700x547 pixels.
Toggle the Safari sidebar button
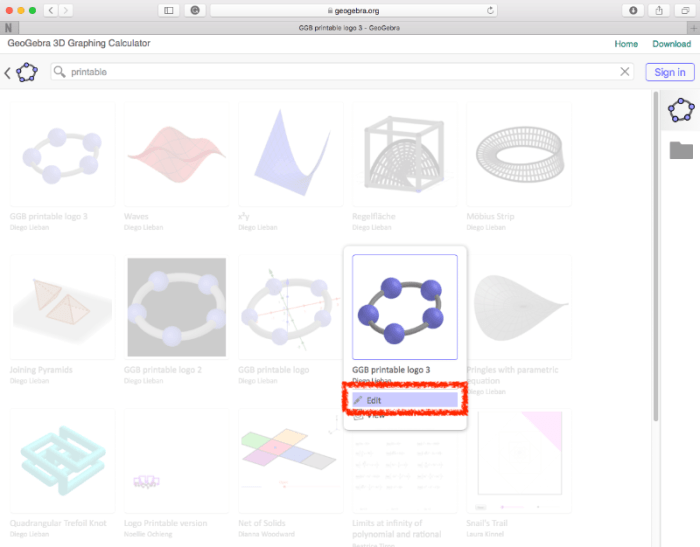[x=169, y=10]
